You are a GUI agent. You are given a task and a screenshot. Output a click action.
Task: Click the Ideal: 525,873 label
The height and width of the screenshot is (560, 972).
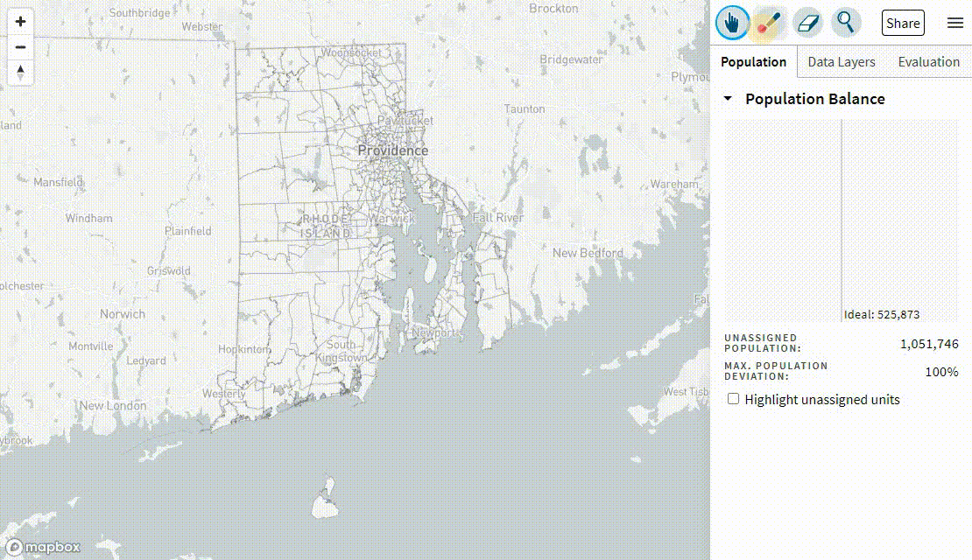click(x=883, y=314)
